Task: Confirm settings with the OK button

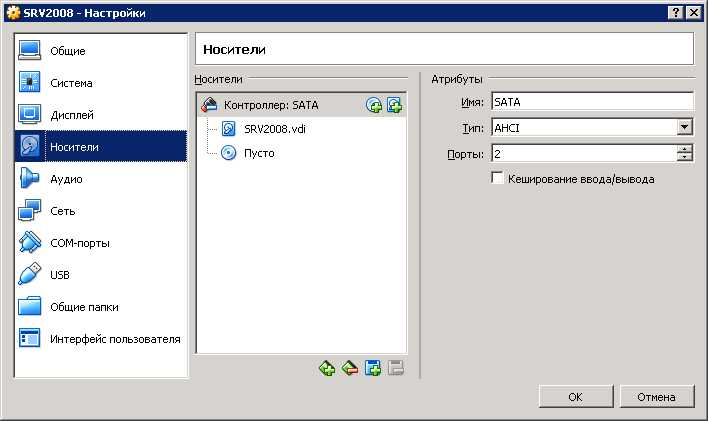Action: (x=576, y=397)
